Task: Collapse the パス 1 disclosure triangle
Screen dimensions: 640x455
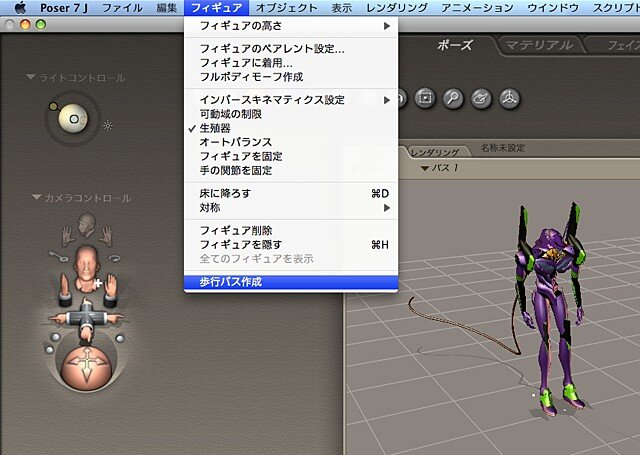Action: [425, 168]
